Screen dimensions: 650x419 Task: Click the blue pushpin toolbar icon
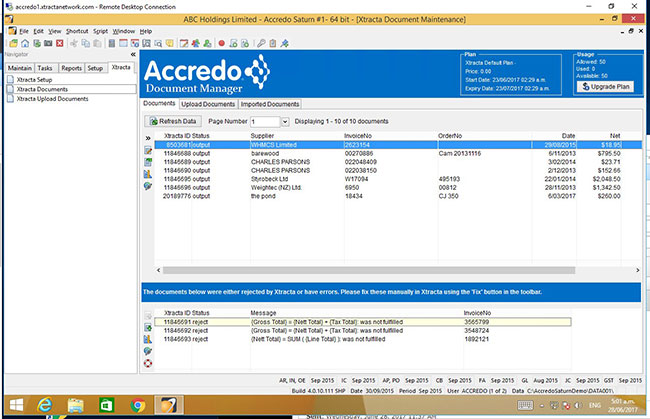click(x=284, y=43)
